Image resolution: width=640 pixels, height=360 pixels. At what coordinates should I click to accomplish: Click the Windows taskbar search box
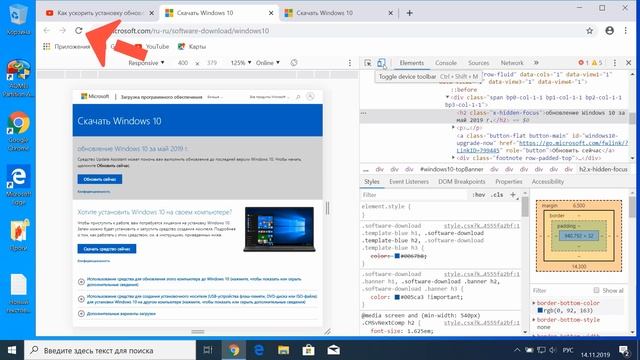pyautogui.click(x=110, y=350)
